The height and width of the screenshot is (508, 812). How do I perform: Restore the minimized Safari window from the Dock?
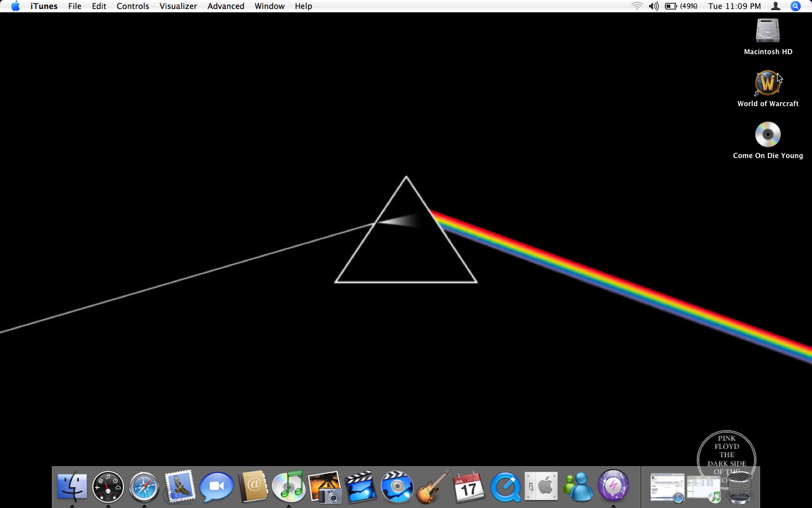tap(667, 488)
